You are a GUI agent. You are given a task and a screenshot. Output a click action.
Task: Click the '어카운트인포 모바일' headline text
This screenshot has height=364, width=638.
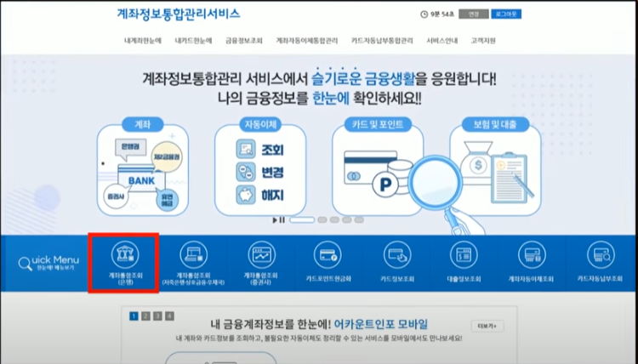click(x=381, y=324)
